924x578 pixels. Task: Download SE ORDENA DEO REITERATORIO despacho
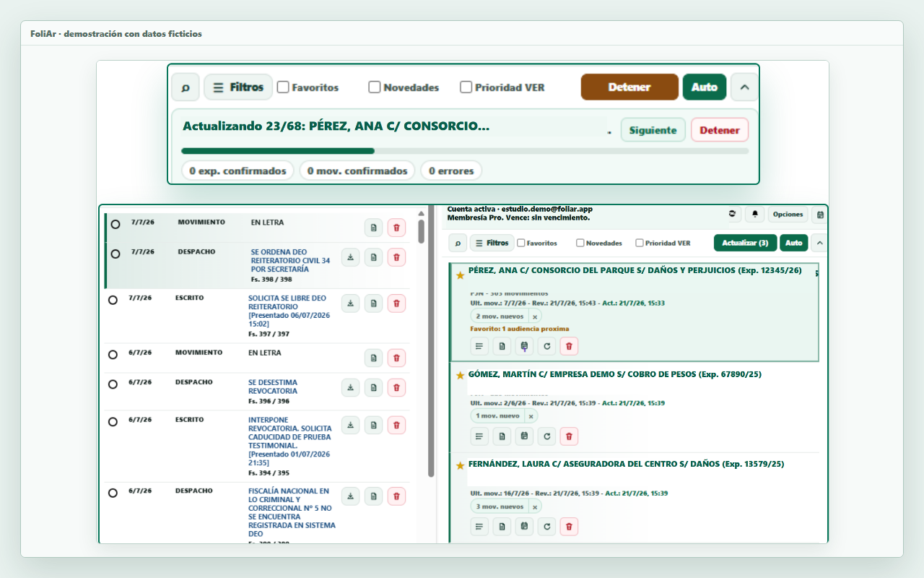coord(350,257)
